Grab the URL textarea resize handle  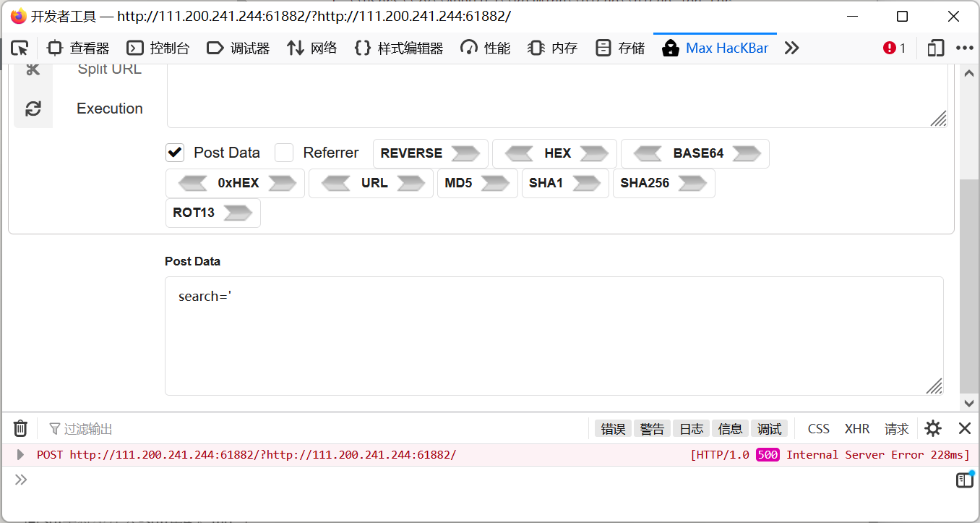(x=938, y=119)
